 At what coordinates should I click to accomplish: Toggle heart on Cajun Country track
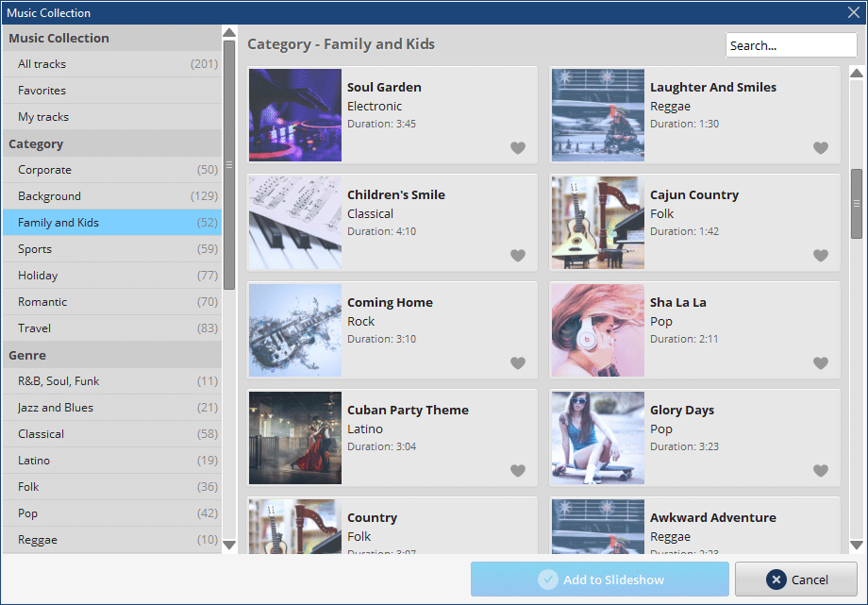coord(821,256)
